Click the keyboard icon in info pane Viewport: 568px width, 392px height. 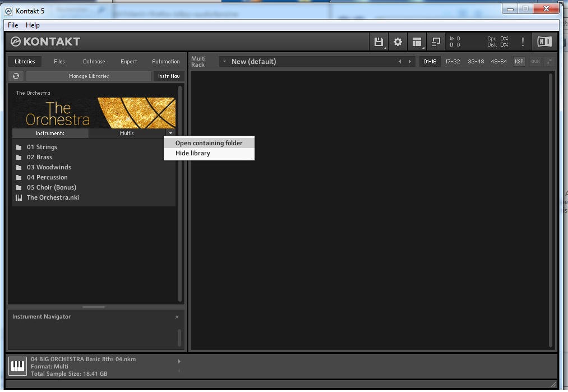point(17,366)
